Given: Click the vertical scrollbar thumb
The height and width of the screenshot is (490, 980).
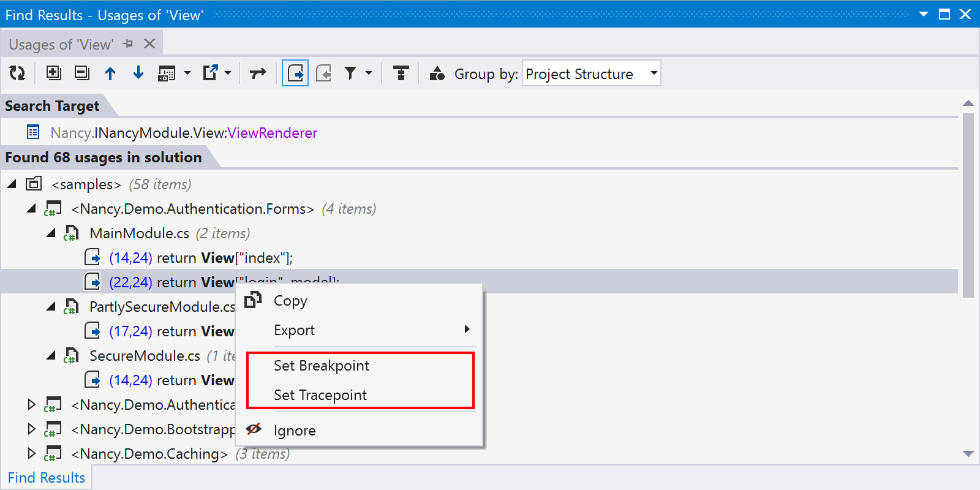Looking at the screenshot, I should [968, 205].
